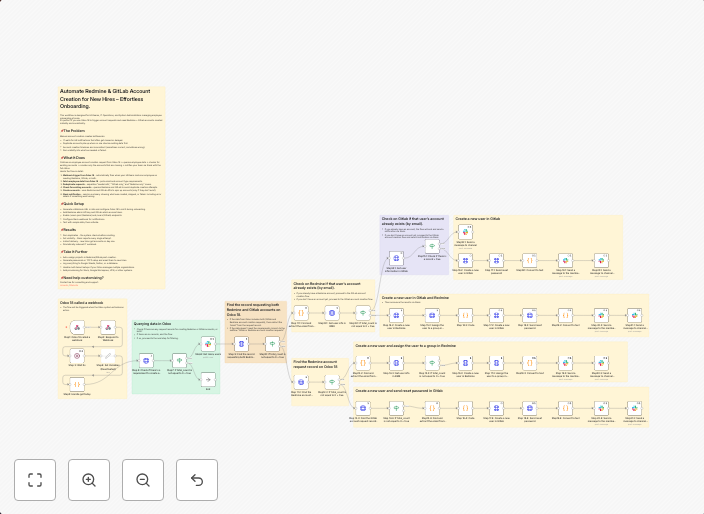Screen dimensions: 704x514
Task: Select If node in orange Find the record note
Action: [x=272, y=344]
